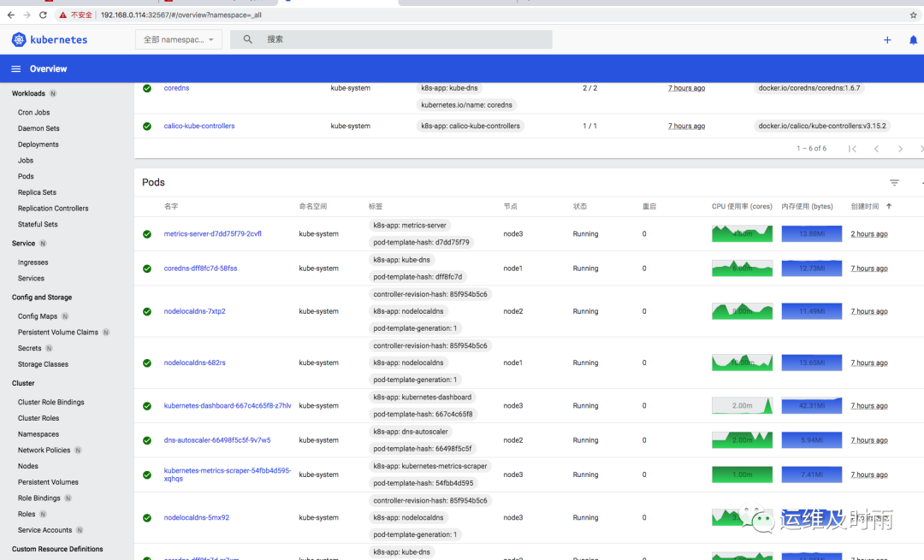Open Storage Classes in sidebar
Viewport: 924px width, 560px height.
coord(43,364)
